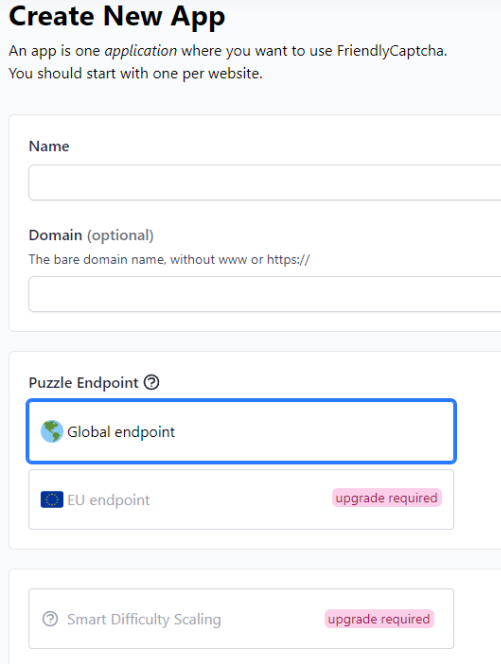The height and width of the screenshot is (664, 501).
Task: Click the Global endpoint label text
Action: [x=121, y=432]
